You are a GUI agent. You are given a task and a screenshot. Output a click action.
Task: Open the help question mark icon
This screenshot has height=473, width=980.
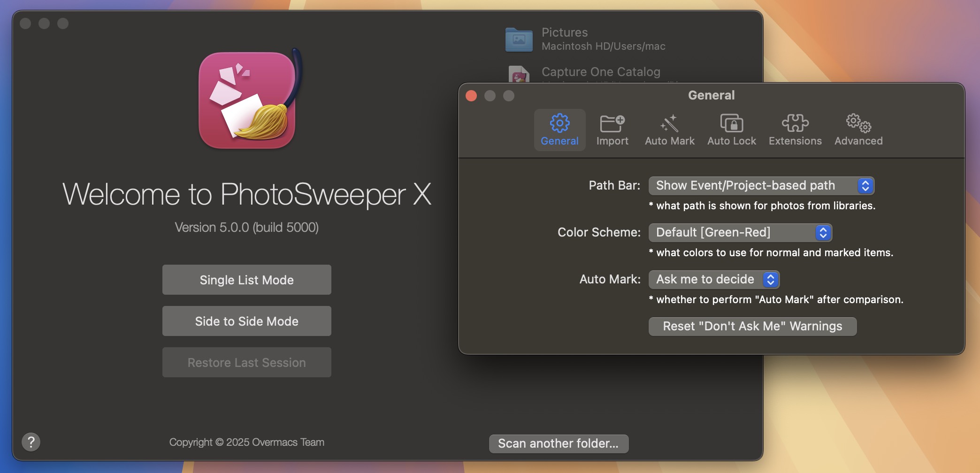pyautogui.click(x=31, y=441)
